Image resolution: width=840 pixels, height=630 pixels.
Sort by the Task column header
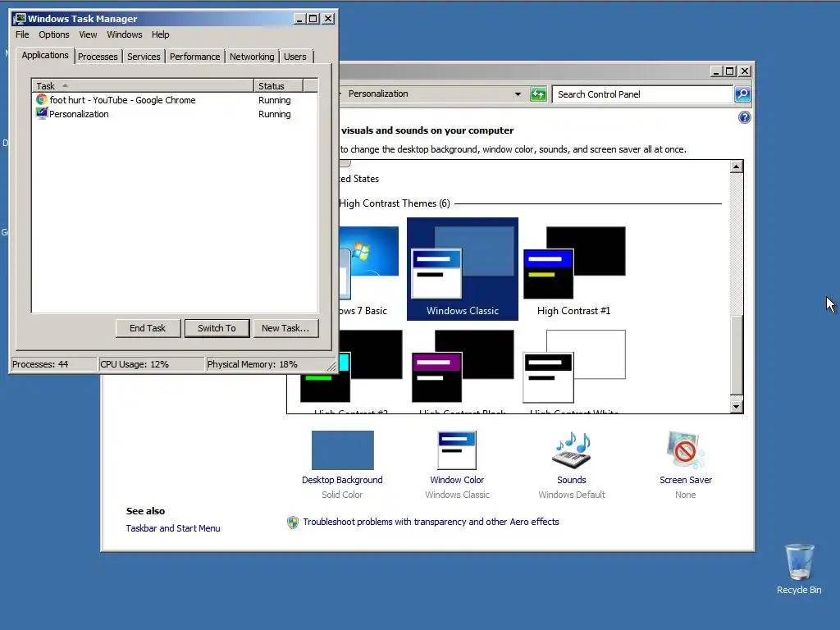143,85
